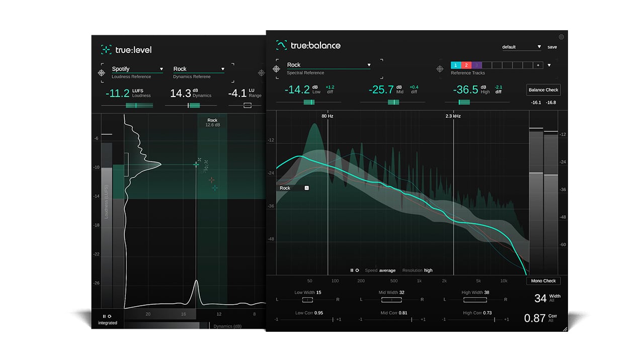Toggle the integrated mode in true:level
Viewport: 644px width, 362px height.
[x=108, y=323]
